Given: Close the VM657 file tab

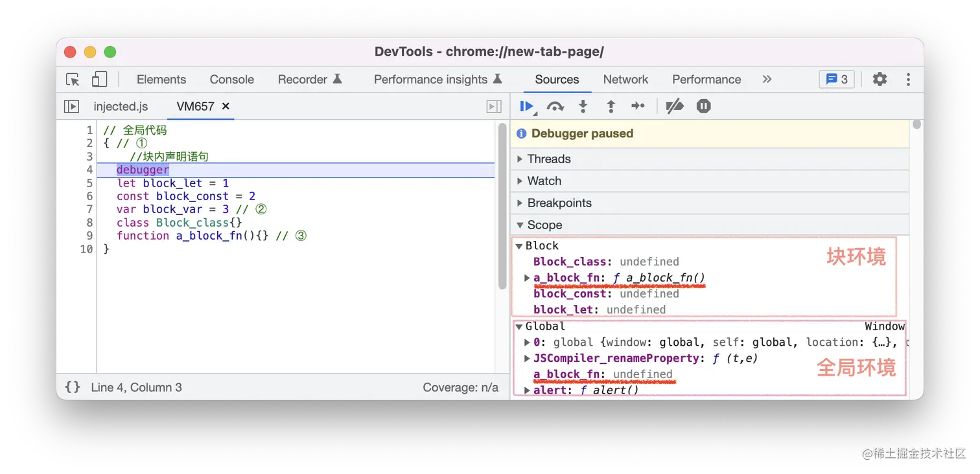Looking at the screenshot, I should point(226,106).
